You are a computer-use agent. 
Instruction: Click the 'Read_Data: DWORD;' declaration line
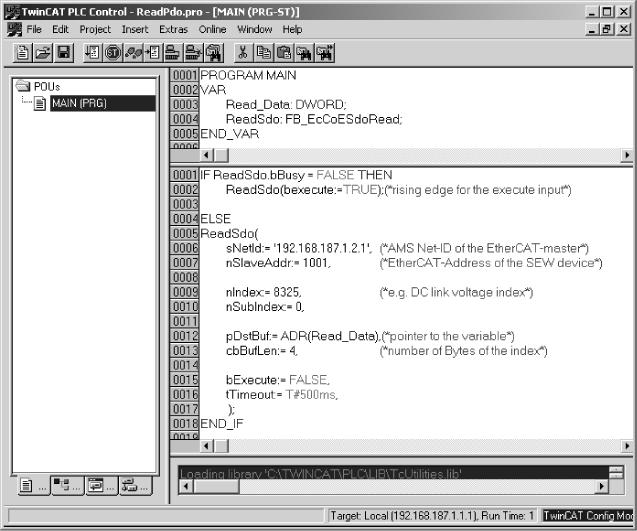286,105
